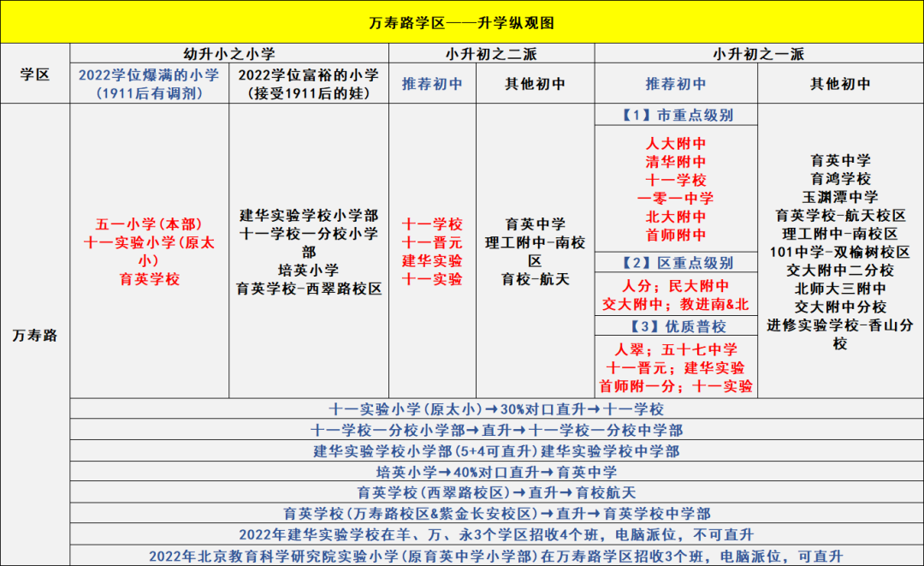The height and width of the screenshot is (566, 924).
Task: Click the line 人分；民大附中
Action: (x=676, y=286)
